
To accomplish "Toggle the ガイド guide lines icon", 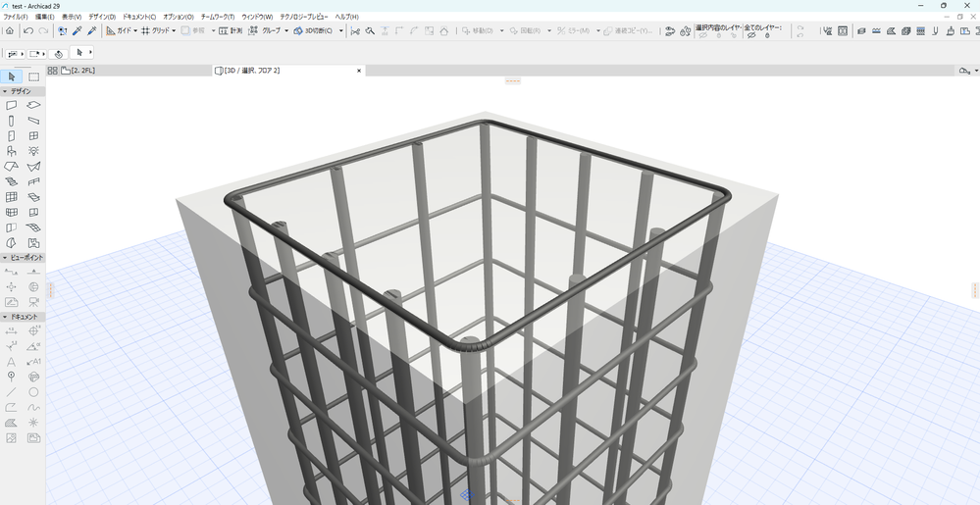I will (x=111, y=30).
